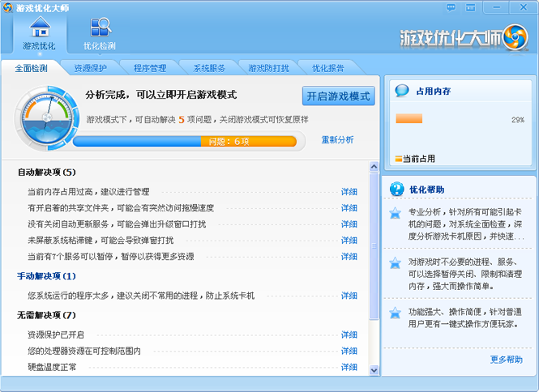
Task: Click the 优化帮助 question mark icon
Action: (x=397, y=190)
